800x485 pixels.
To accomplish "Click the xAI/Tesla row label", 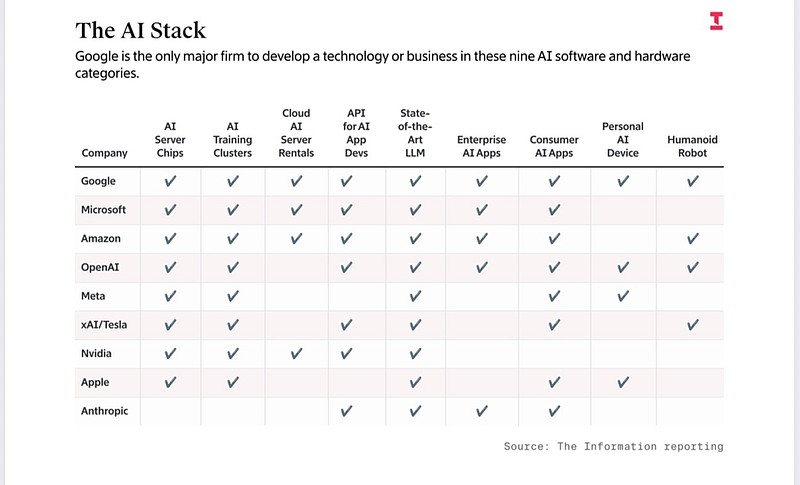I will coord(106,325).
